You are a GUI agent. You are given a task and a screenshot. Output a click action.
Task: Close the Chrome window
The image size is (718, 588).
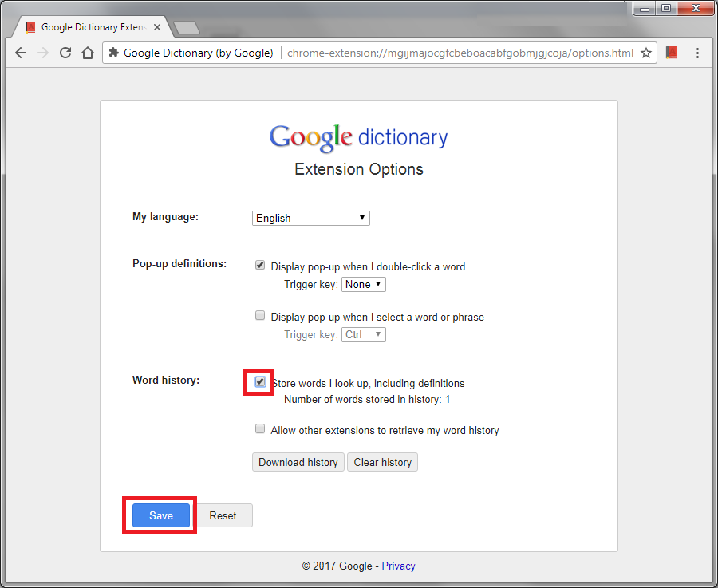coord(696,8)
